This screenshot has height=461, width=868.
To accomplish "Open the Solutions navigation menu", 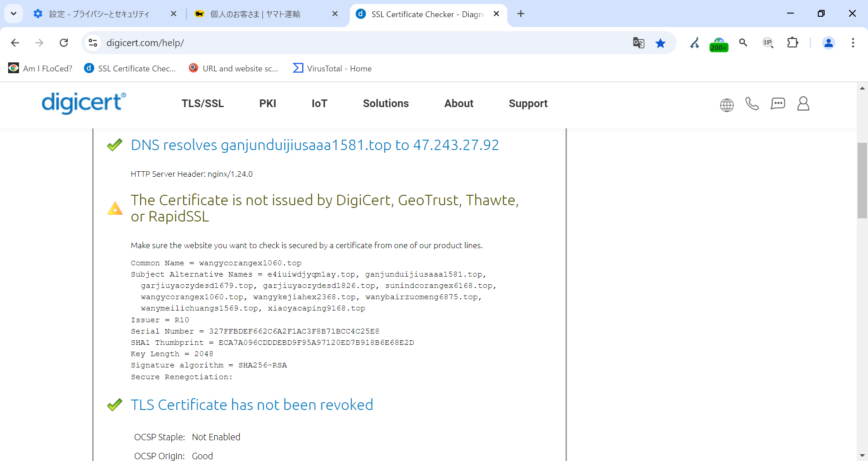I will pos(386,103).
